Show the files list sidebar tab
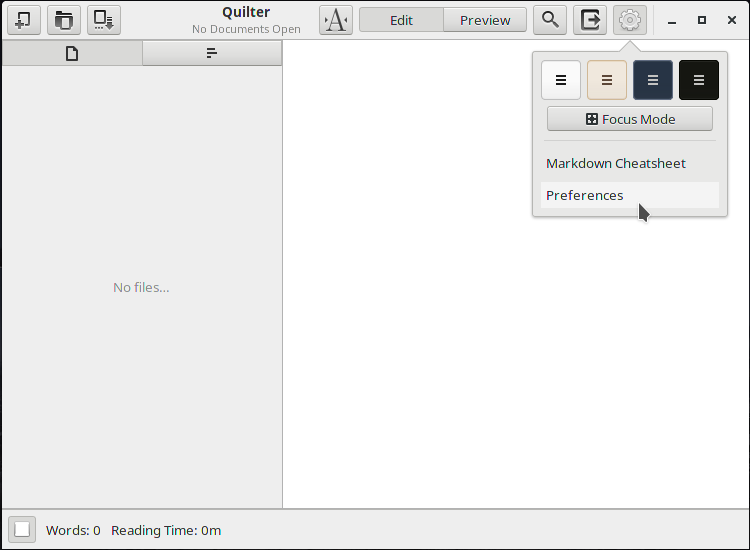This screenshot has width=750, height=550. click(x=72, y=53)
